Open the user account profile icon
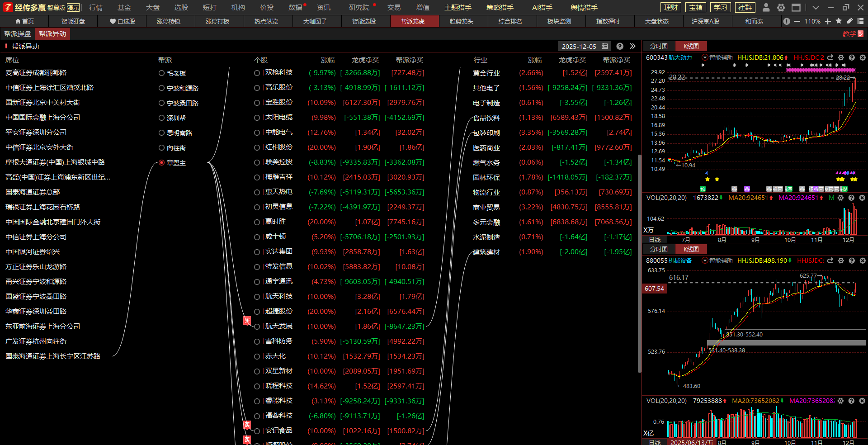 tap(766, 8)
